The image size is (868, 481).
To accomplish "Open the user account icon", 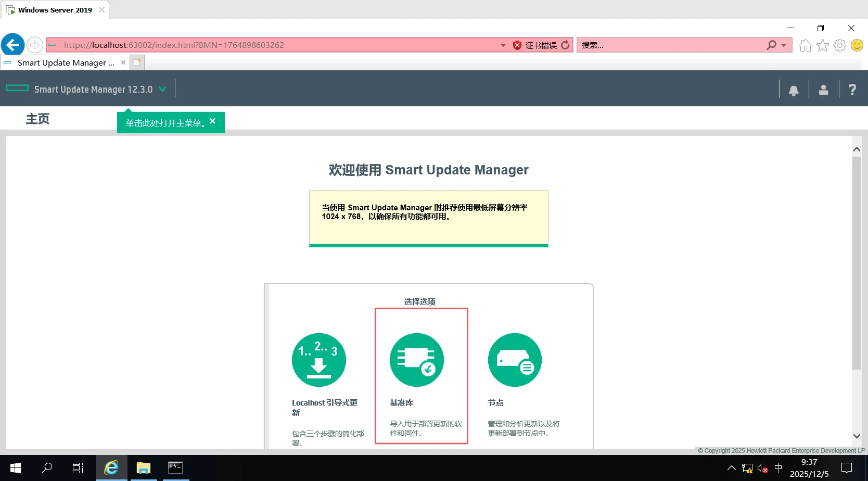I will point(823,90).
